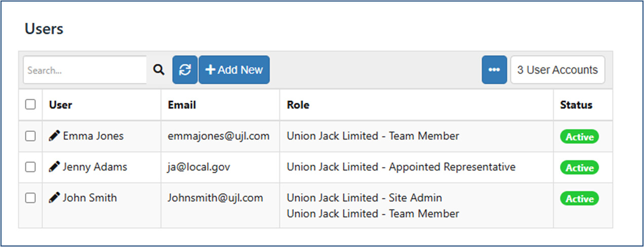Edit Emma Jones with pencil icon
The width and height of the screenshot is (644, 247).
[x=54, y=136]
